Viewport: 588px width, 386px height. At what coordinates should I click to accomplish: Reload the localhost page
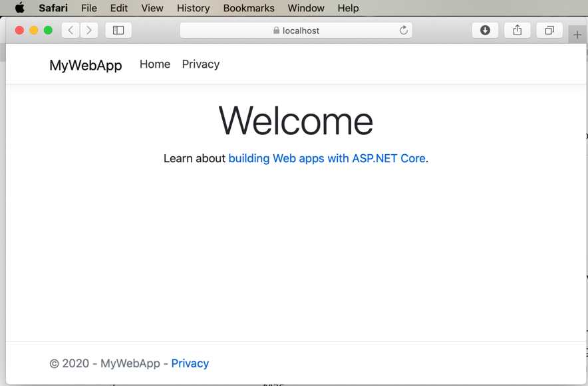(403, 30)
